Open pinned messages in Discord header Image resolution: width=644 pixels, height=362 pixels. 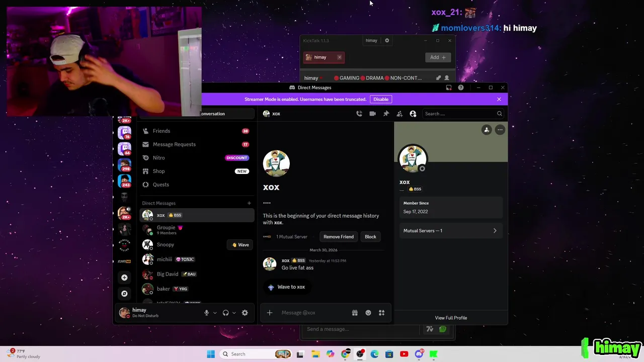click(386, 114)
